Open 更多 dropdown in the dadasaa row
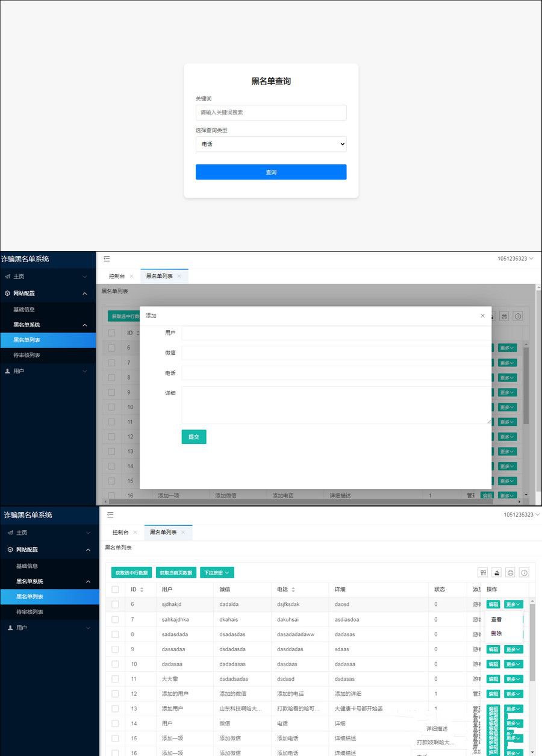Screen dimensions: 542x756 [513, 664]
